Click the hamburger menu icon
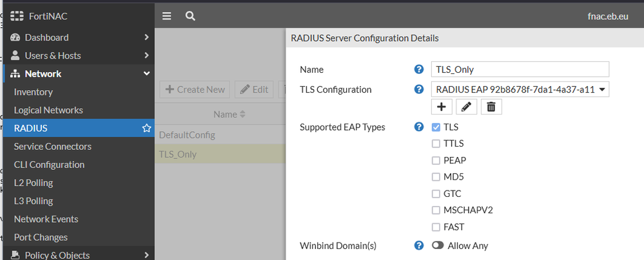This screenshot has width=644, height=260. click(x=166, y=16)
